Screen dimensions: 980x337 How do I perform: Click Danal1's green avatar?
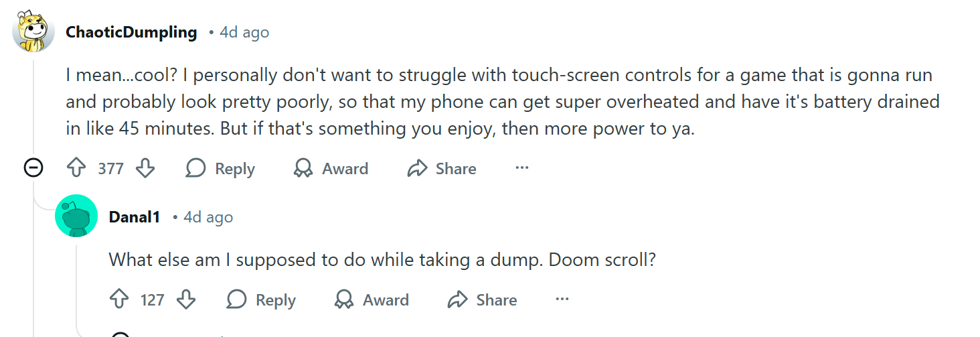click(76, 216)
